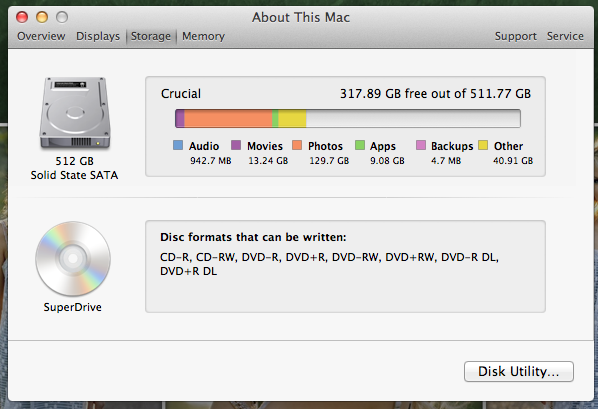This screenshot has width=598, height=409.
Task: Click the orange Photos legend swatch
Action: 297,145
